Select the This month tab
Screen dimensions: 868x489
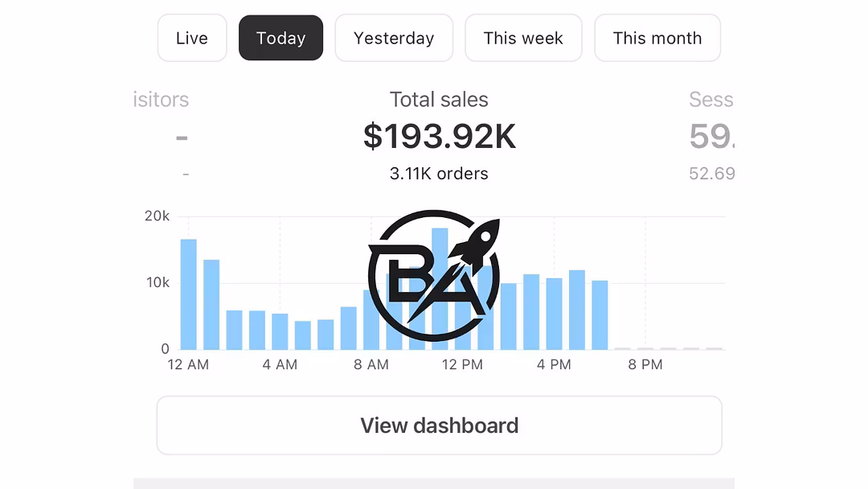[x=657, y=38]
